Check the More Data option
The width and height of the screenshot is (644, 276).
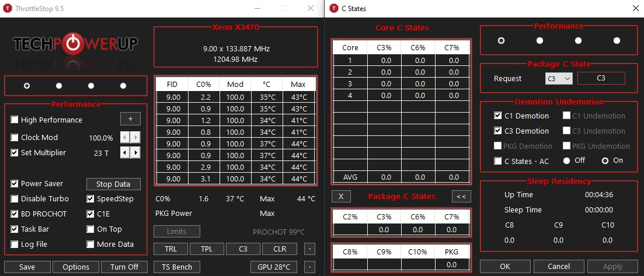90,244
